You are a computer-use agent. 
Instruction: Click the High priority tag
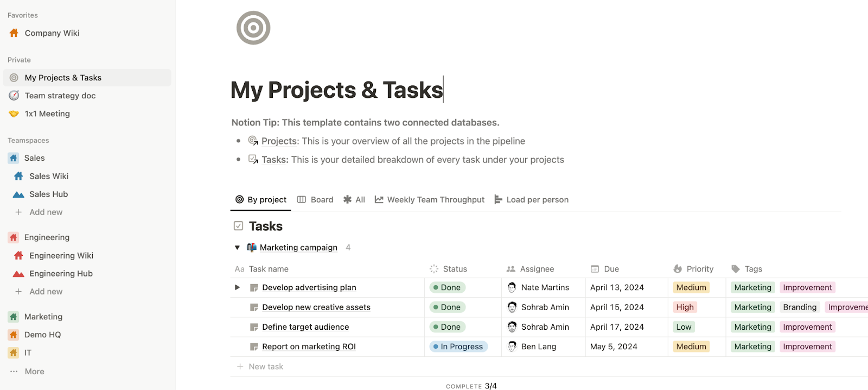685,307
